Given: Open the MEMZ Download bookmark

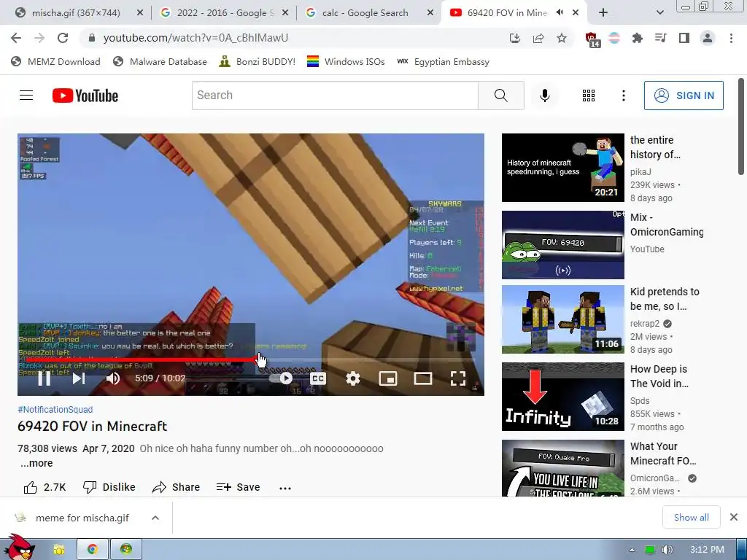Looking at the screenshot, I should [55, 61].
